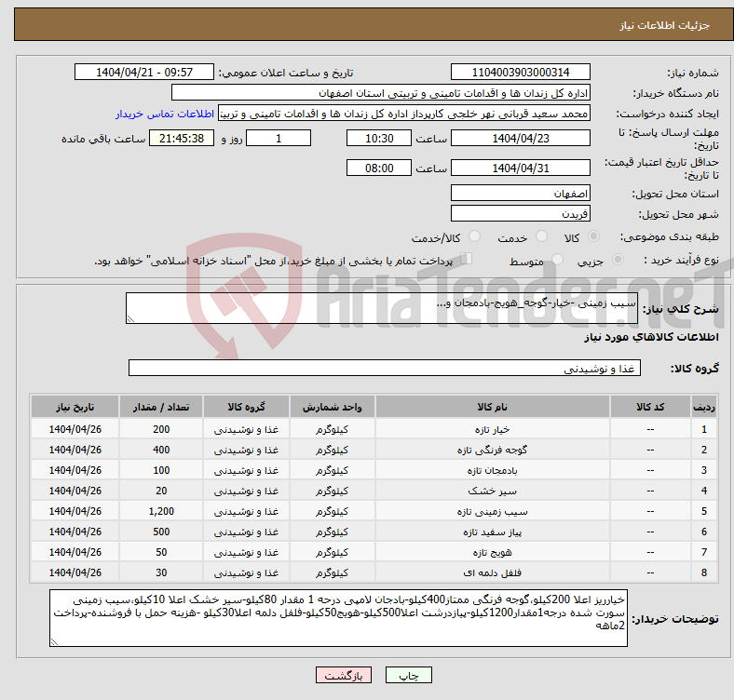Click the response deadline date 1404/04/23 field
Viewport: 734px width, 700px height.
[x=520, y=138]
